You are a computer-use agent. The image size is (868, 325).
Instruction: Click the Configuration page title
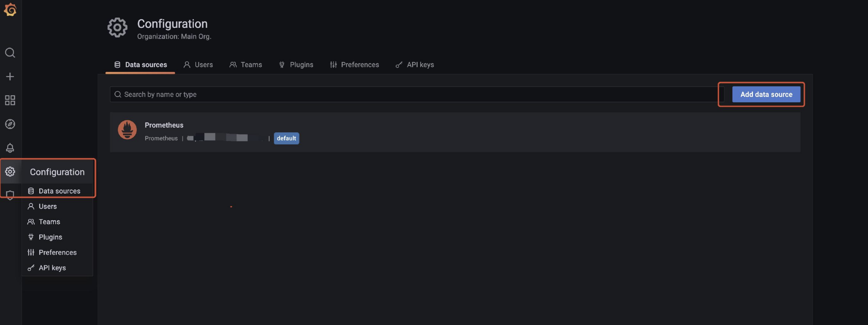click(172, 24)
